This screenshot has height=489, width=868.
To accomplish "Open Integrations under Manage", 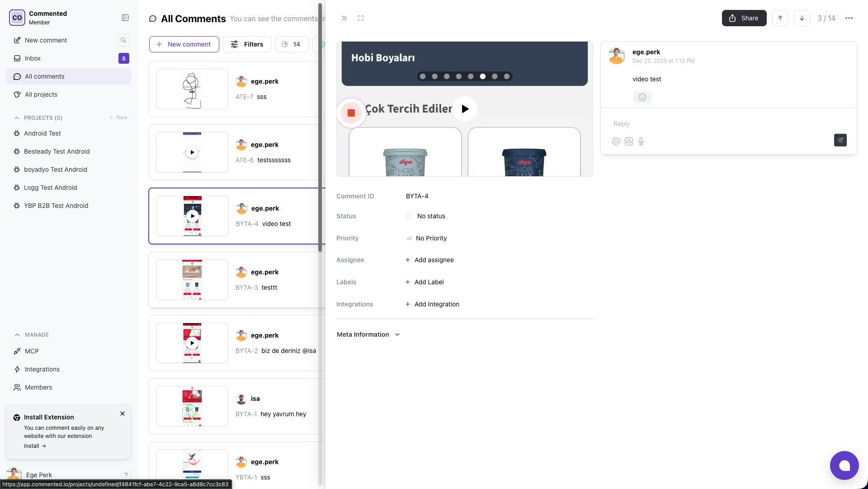I will [68, 369].
